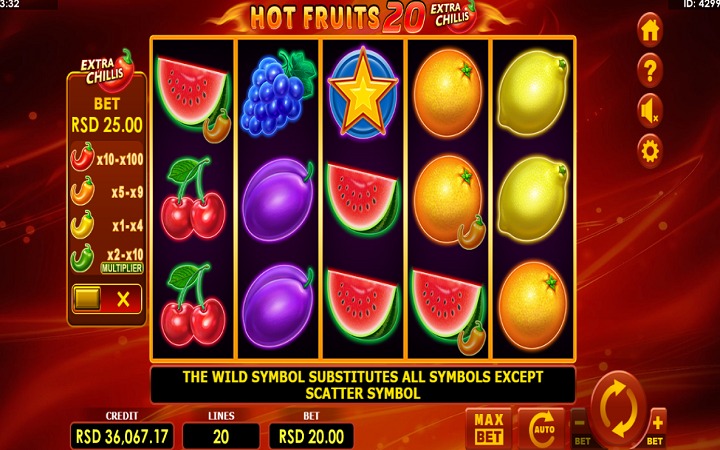The width and height of the screenshot is (720, 450).
Task: Decrease bet with minus BET button
Action: click(581, 428)
